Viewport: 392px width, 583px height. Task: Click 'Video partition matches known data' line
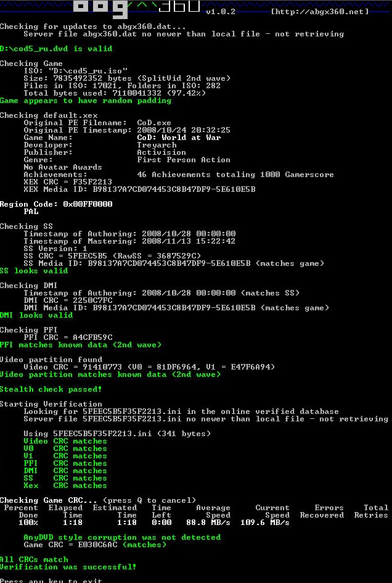(110, 375)
